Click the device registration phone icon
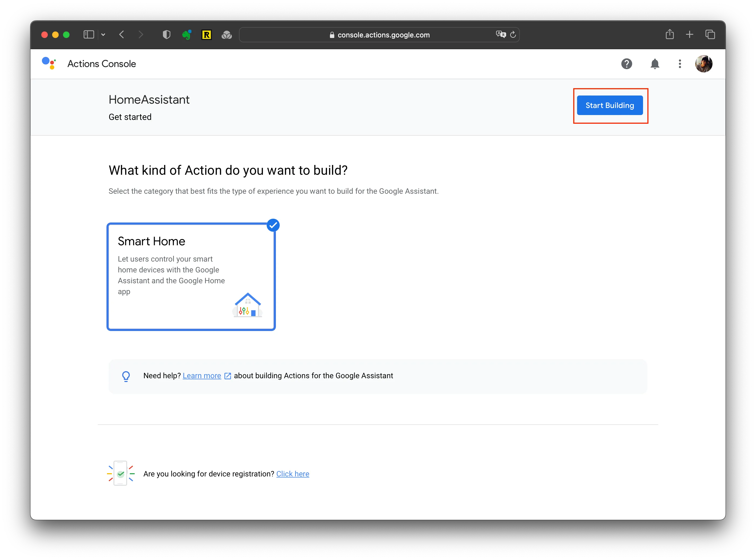Image resolution: width=756 pixels, height=560 pixels. click(x=121, y=473)
